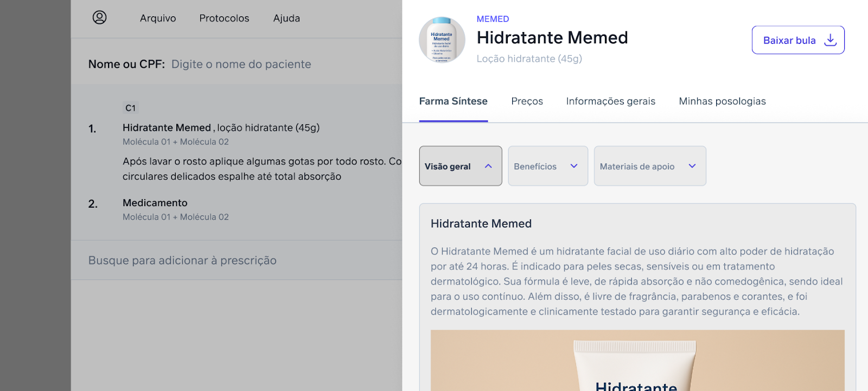
Task: Click the posology text starting 'Após lavar o rosto'
Action: click(262, 169)
